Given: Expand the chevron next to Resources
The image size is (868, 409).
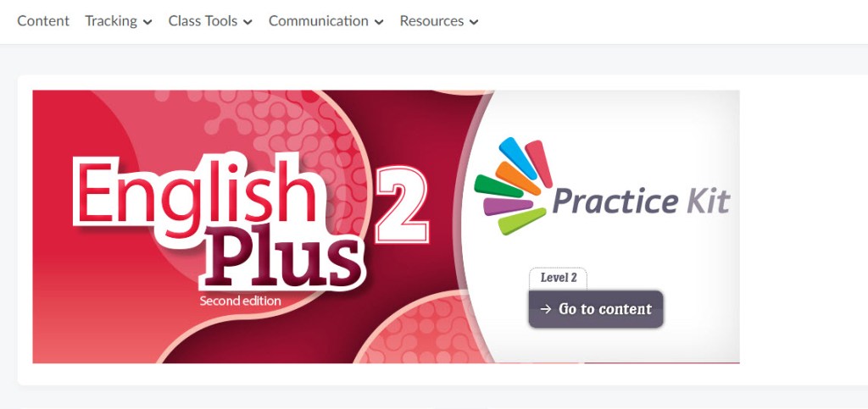Looking at the screenshot, I should click(474, 22).
